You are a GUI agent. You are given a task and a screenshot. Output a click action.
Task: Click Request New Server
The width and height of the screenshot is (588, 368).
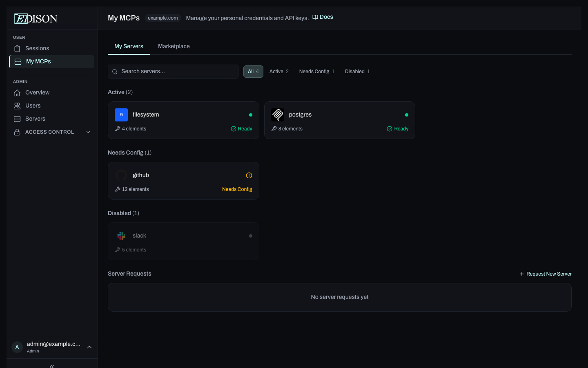(x=545, y=274)
